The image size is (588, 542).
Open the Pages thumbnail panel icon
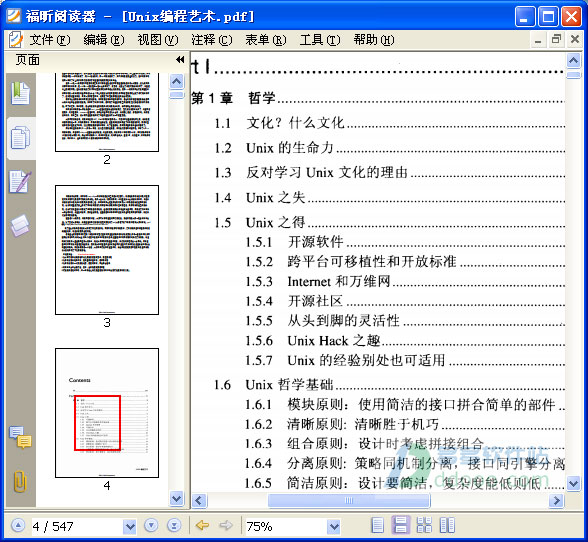[20, 138]
